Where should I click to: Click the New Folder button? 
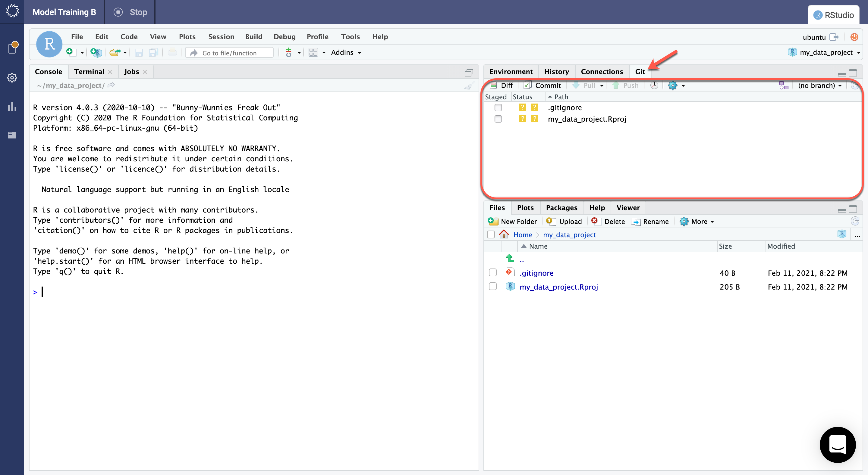coord(512,221)
